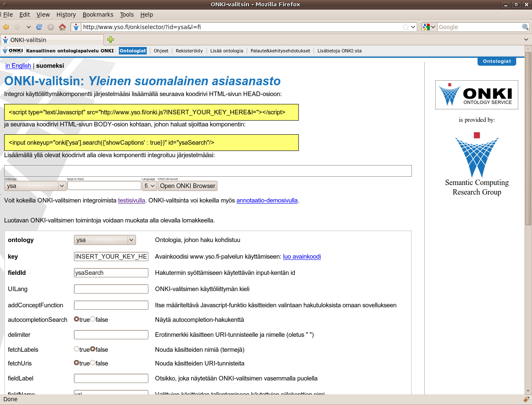This screenshot has width=532, height=405.
Task: Reload the current page
Action: coord(39,27)
